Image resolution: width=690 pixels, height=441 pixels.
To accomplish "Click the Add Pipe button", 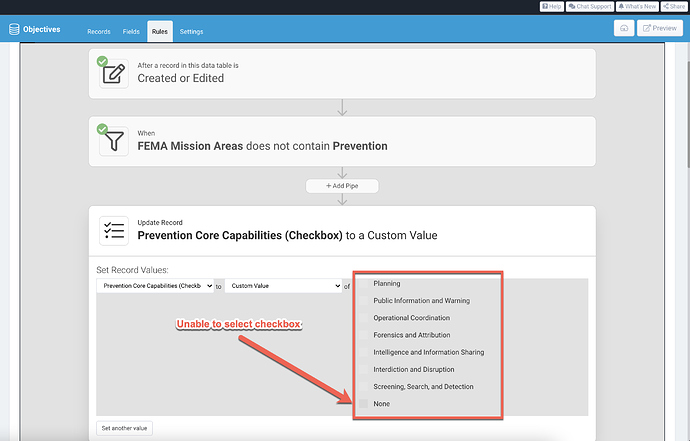I will tap(342, 186).
